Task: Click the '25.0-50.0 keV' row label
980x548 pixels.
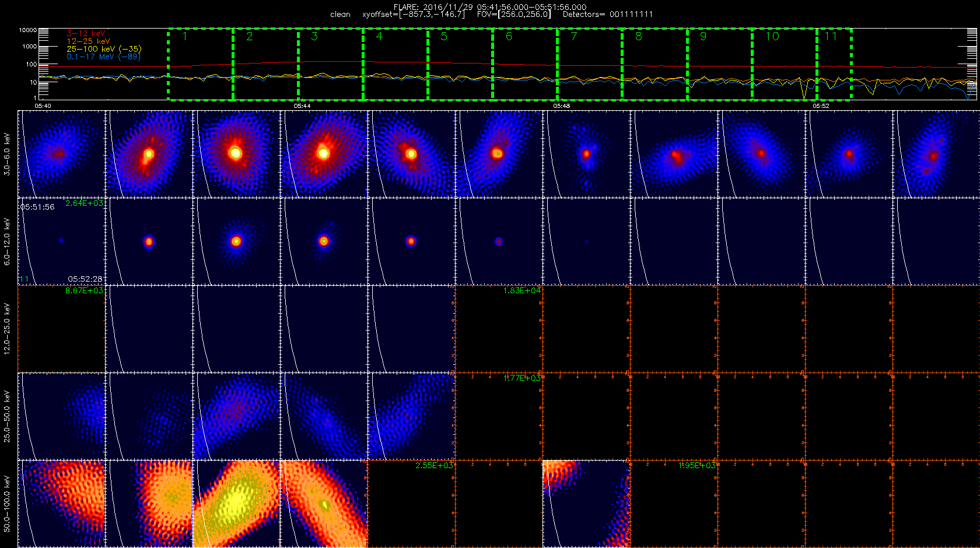Action: (x=7, y=416)
